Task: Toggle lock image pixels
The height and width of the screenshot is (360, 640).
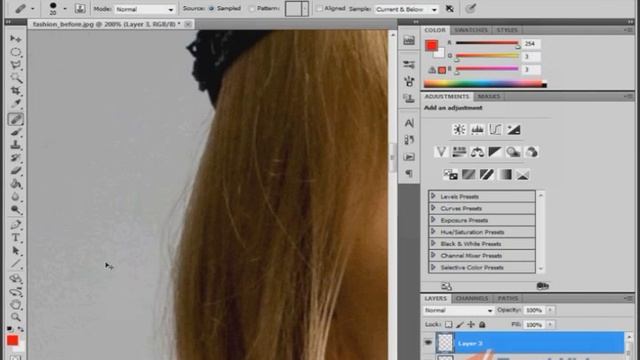Action: pos(460,324)
